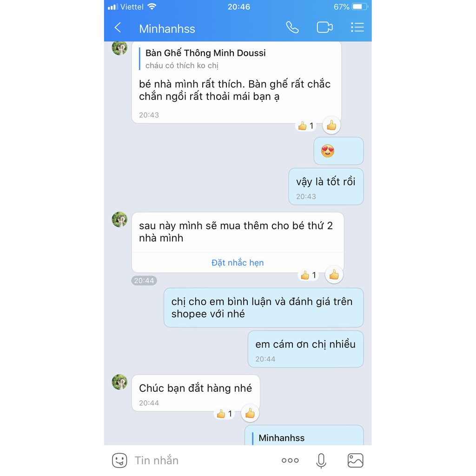Tap the sender avatar beside 'sau này mình'
Viewport: 476px width, 476px height.
click(x=119, y=219)
